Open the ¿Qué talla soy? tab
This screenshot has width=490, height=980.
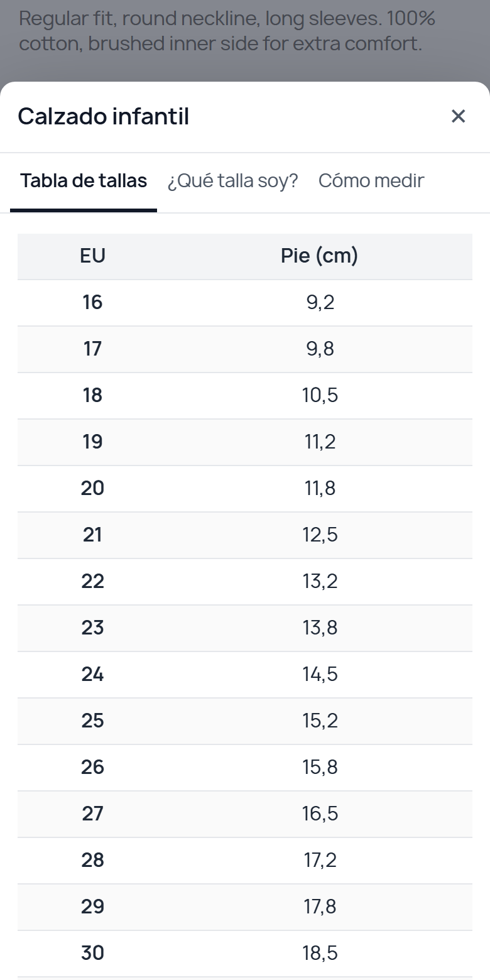(x=232, y=181)
